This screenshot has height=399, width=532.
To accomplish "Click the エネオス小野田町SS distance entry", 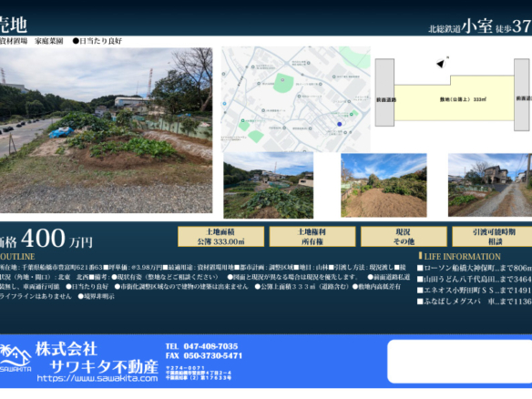I will pyautogui.click(x=475, y=291).
